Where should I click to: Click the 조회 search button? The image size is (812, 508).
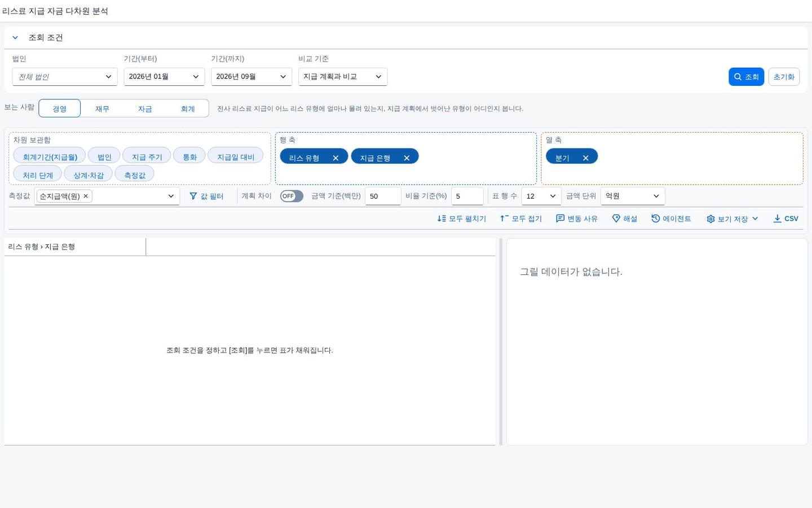tap(746, 77)
